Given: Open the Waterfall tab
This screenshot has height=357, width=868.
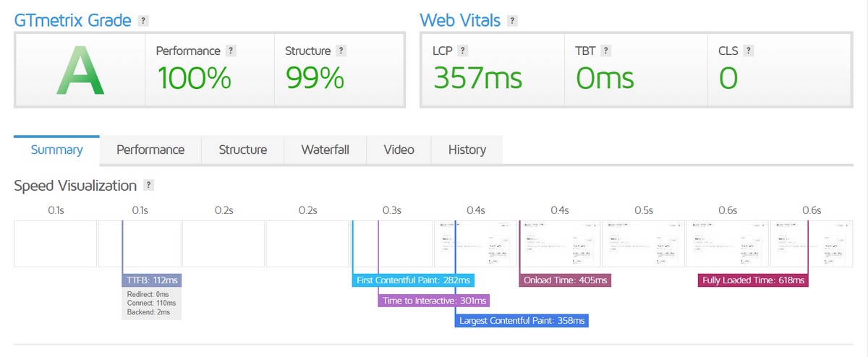Looking at the screenshot, I should (x=325, y=150).
